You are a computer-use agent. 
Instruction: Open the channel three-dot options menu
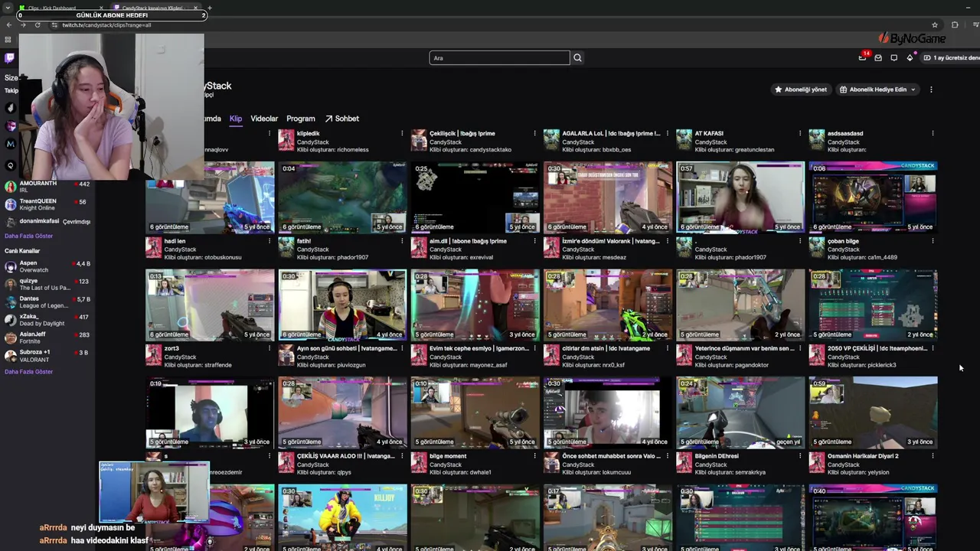pyautogui.click(x=931, y=90)
